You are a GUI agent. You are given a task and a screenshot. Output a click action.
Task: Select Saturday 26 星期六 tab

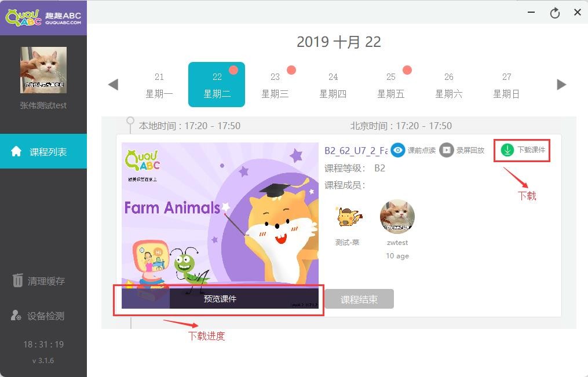pos(448,85)
